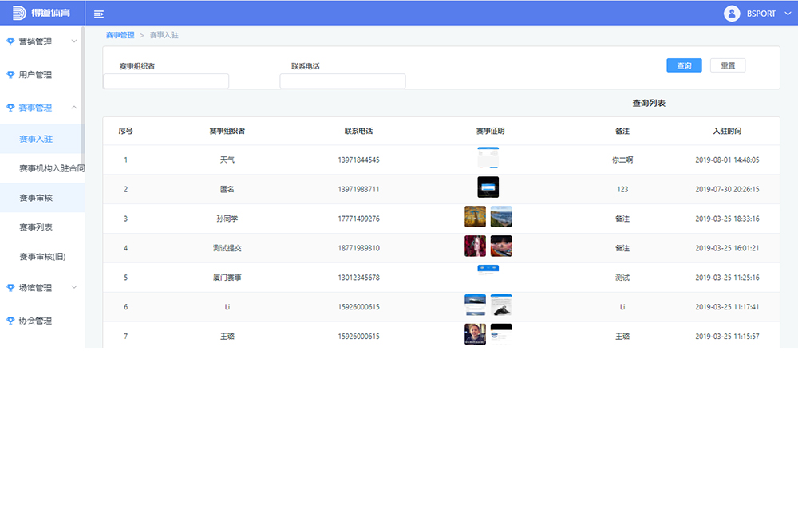Click 赛事管理 breadcrumb link

point(120,35)
